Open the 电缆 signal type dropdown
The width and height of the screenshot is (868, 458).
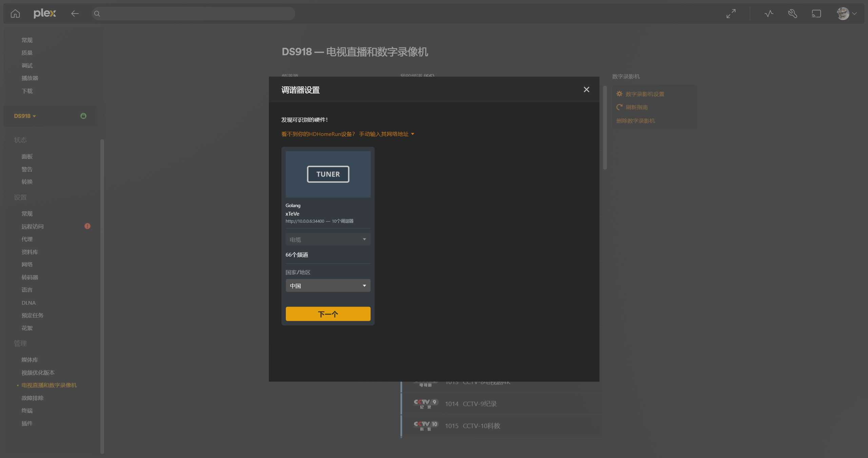point(328,239)
